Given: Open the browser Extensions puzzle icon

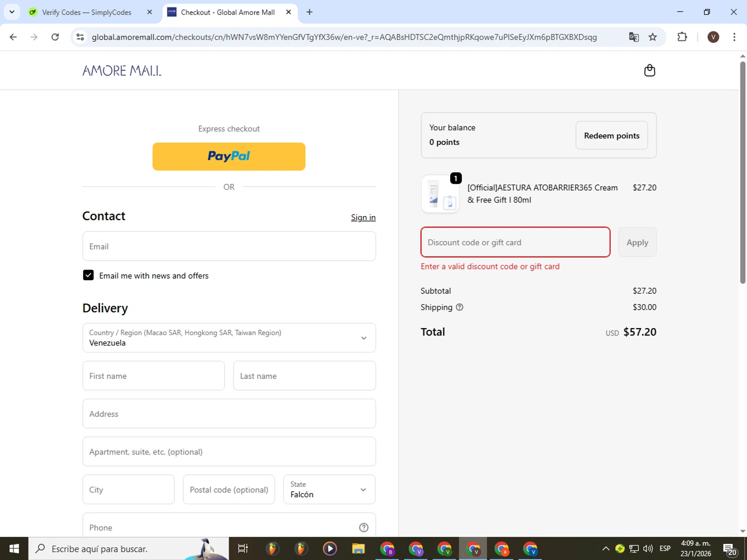Looking at the screenshot, I should [x=682, y=37].
